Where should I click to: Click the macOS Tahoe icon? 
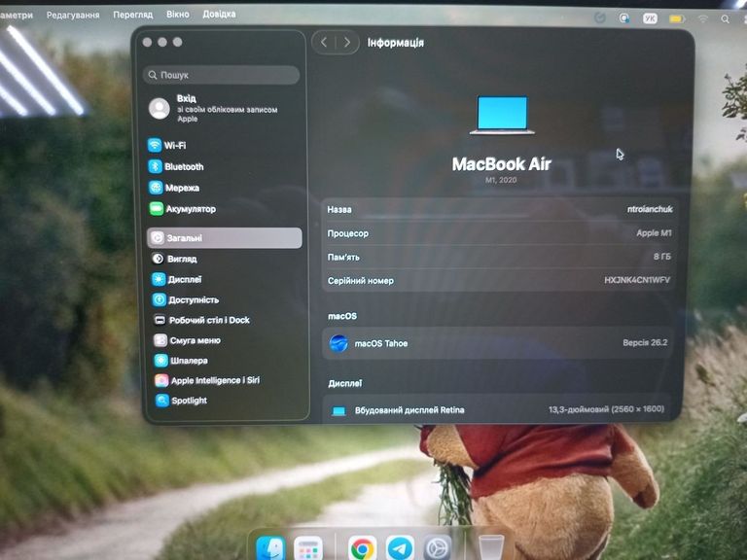[338, 343]
